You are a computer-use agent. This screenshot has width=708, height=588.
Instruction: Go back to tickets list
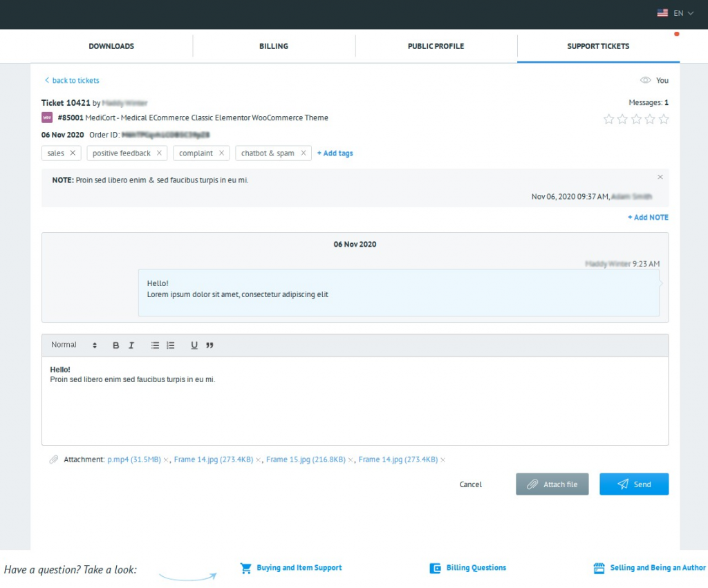click(72, 80)
